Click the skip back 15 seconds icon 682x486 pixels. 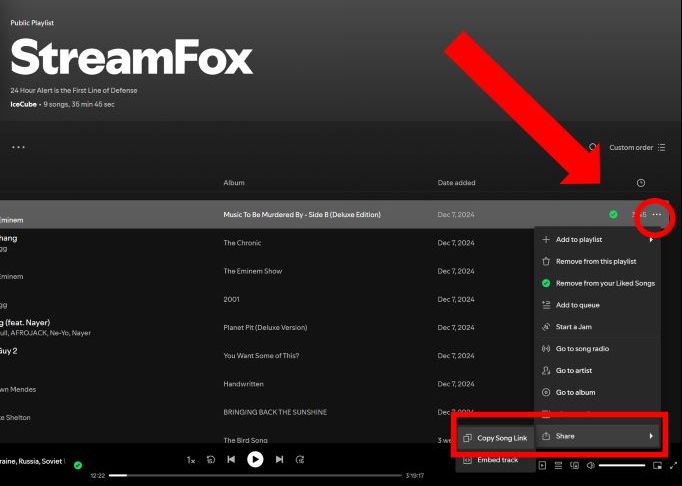click(211, 459)
